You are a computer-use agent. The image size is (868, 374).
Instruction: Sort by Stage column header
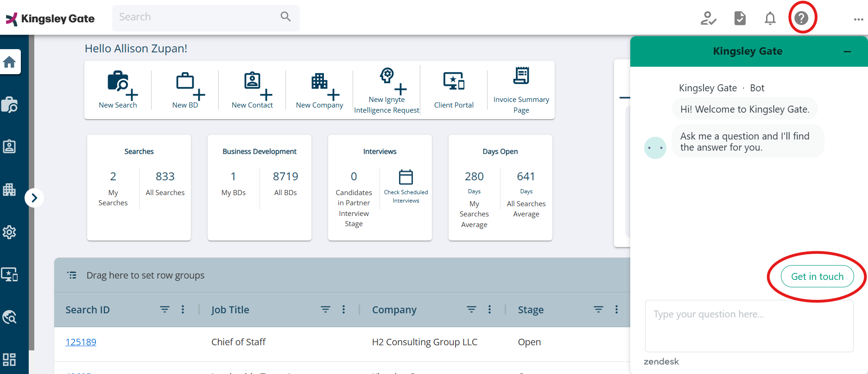531,310
